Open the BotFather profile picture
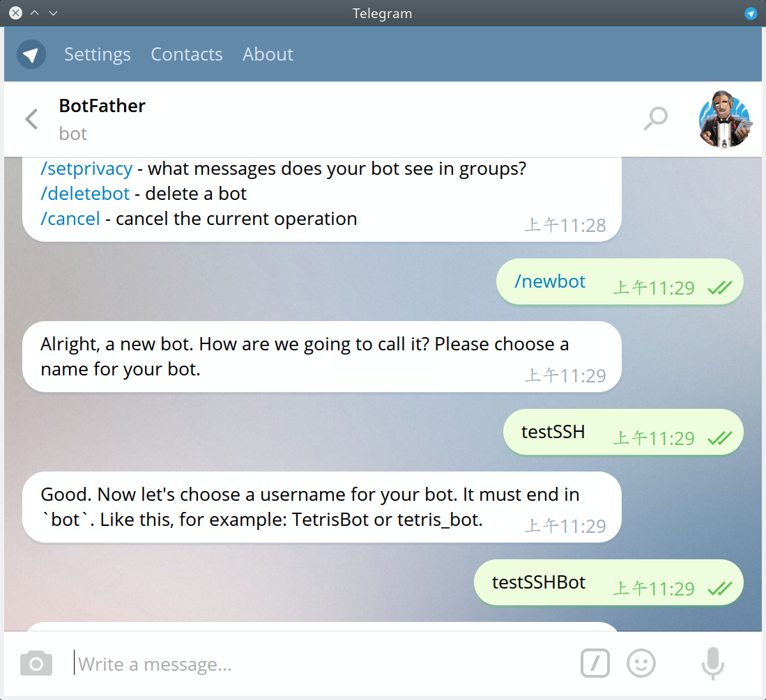Screen dimensions: 766x700 (725, 118)
